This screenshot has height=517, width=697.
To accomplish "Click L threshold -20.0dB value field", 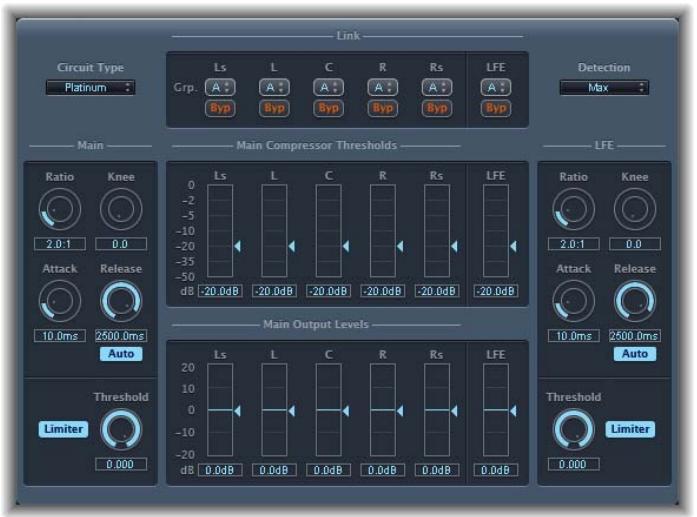I will tap(274, 291).
